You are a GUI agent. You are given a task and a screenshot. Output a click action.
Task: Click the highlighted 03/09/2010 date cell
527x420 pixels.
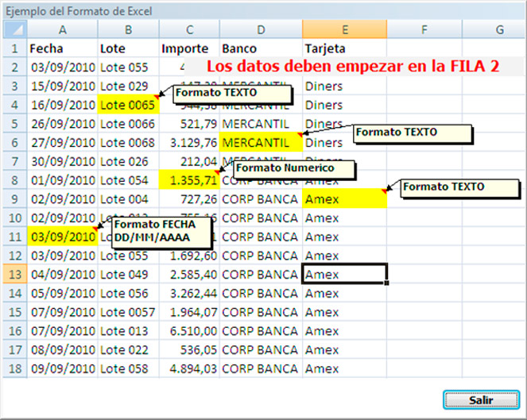pos(63,237)
